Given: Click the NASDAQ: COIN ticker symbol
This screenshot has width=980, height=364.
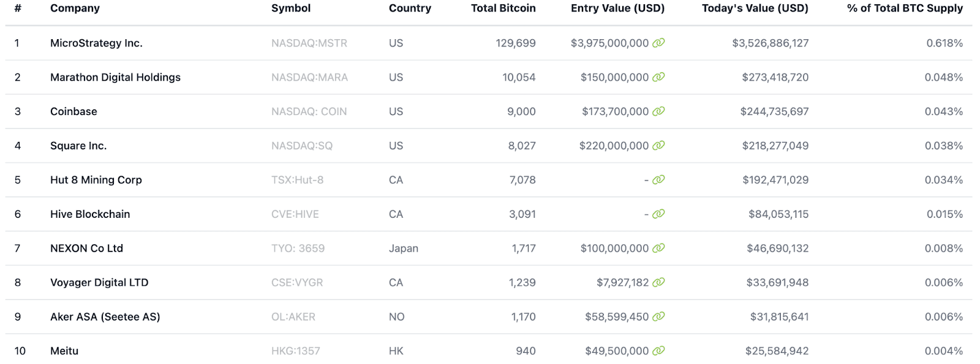Looking at the screenshot, I should click(309, 112).
